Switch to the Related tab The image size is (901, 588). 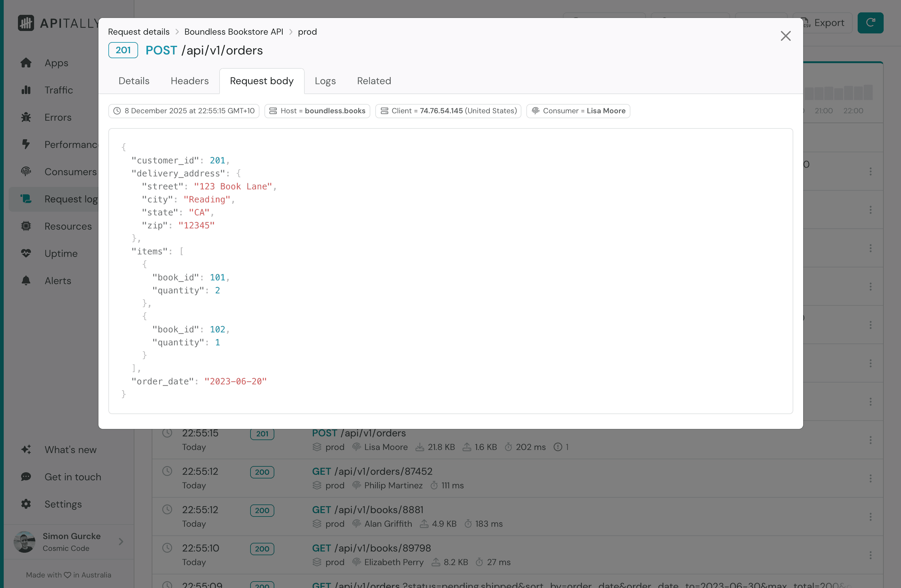click(374, 80)
